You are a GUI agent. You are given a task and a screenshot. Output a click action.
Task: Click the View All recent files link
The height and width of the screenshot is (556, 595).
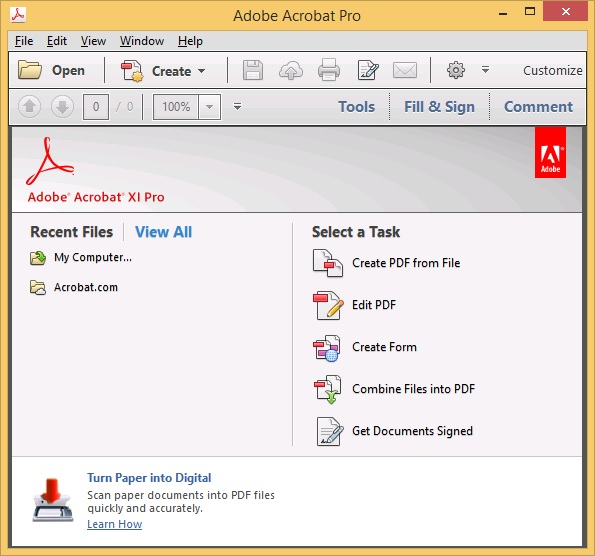pos(164,232)
